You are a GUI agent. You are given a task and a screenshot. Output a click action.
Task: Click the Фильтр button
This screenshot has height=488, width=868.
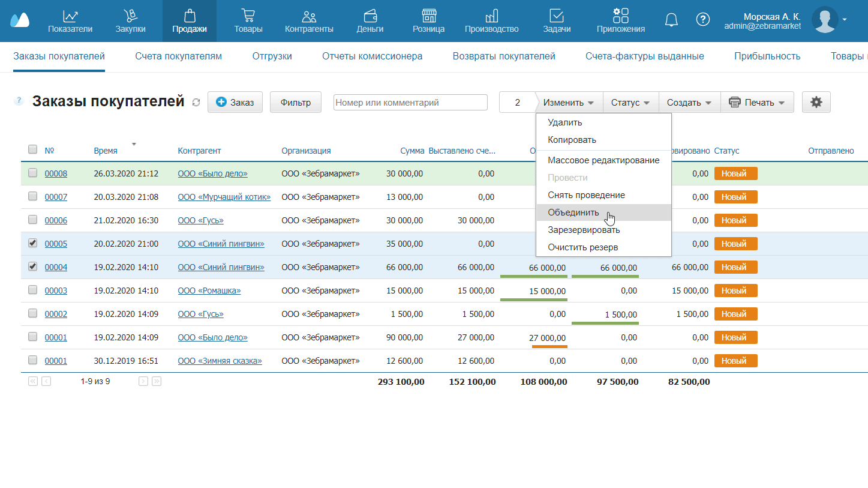[295, 103]
